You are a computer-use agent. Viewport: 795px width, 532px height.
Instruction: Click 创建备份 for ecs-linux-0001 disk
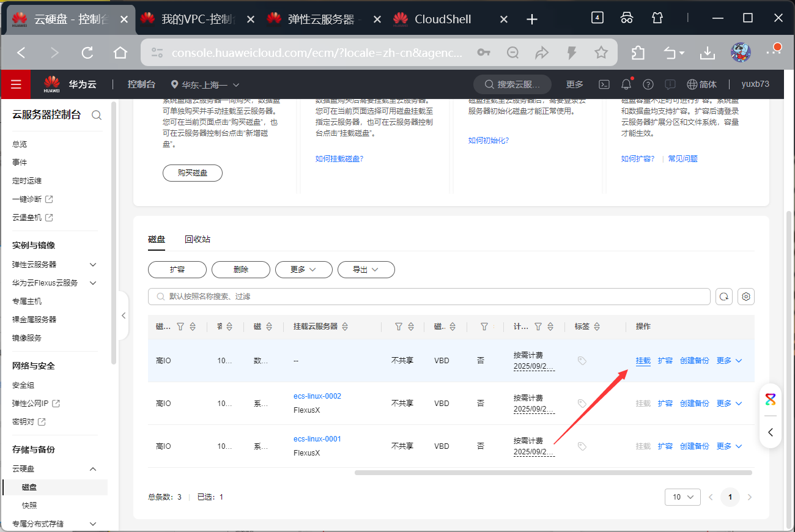[x=695, y=446]
